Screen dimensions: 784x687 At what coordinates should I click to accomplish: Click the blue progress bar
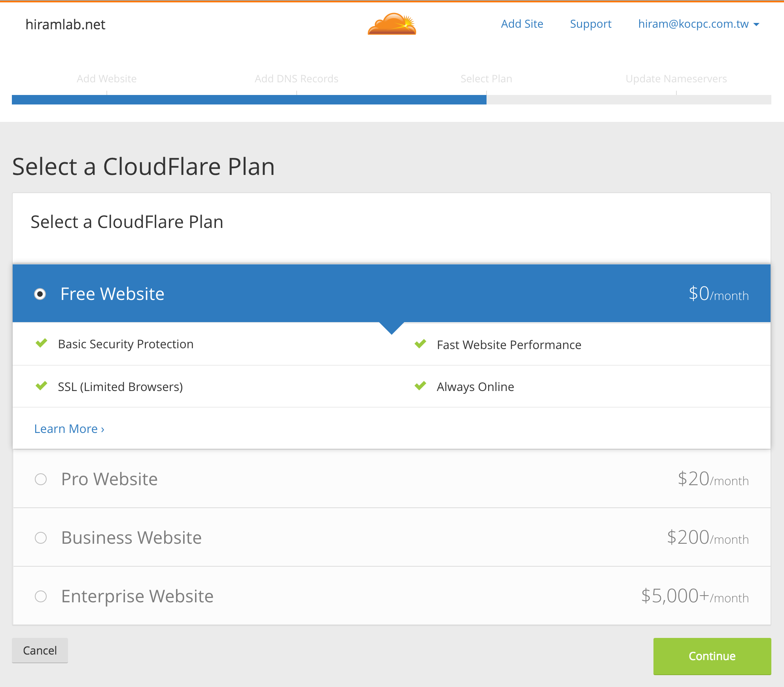(x=249, y=100)
